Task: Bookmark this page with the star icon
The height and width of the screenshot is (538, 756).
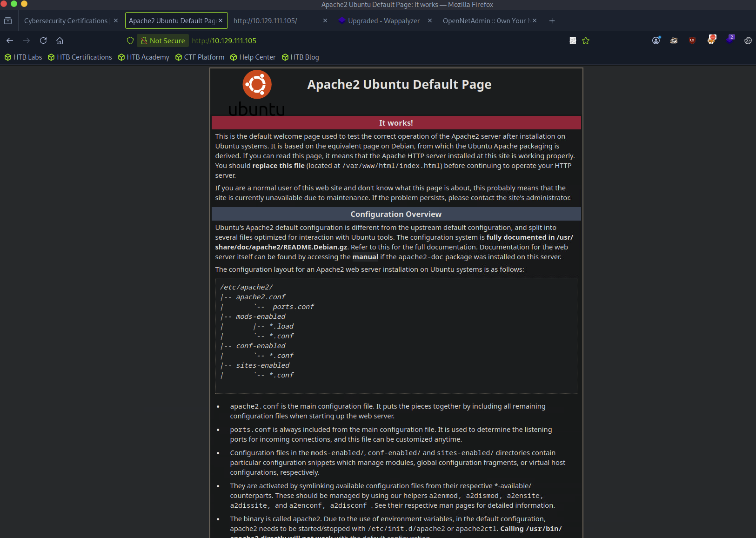Action: [x=586, y=40]
